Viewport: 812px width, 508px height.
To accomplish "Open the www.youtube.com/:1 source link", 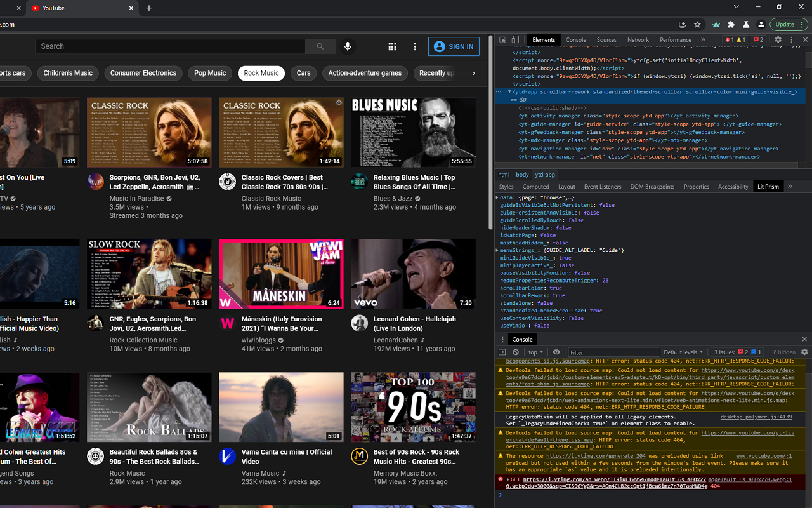I will 764,456.
